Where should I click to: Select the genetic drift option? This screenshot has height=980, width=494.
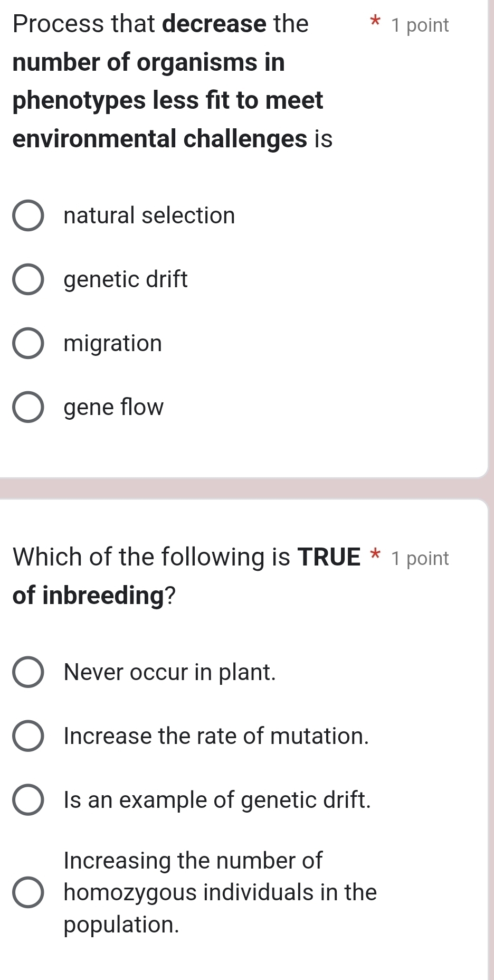tap(30, 280)
